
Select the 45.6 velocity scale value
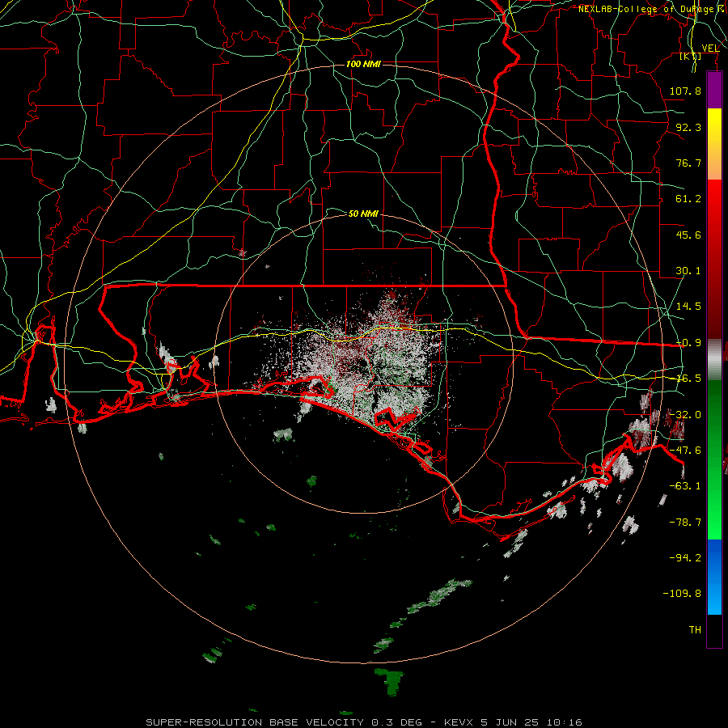click(x=688, y=235)
